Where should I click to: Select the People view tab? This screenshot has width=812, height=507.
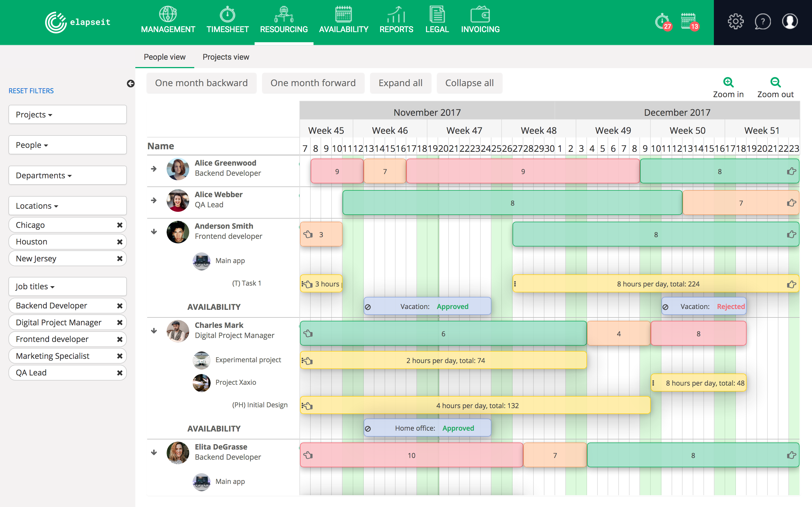(x=164, y=57)
